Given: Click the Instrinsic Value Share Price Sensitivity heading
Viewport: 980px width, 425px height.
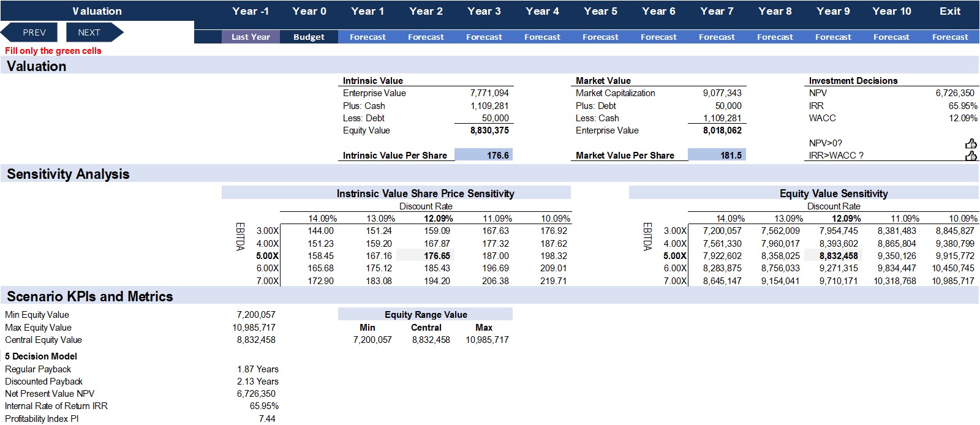Looking at the screenshot, I should coord(425,194).
